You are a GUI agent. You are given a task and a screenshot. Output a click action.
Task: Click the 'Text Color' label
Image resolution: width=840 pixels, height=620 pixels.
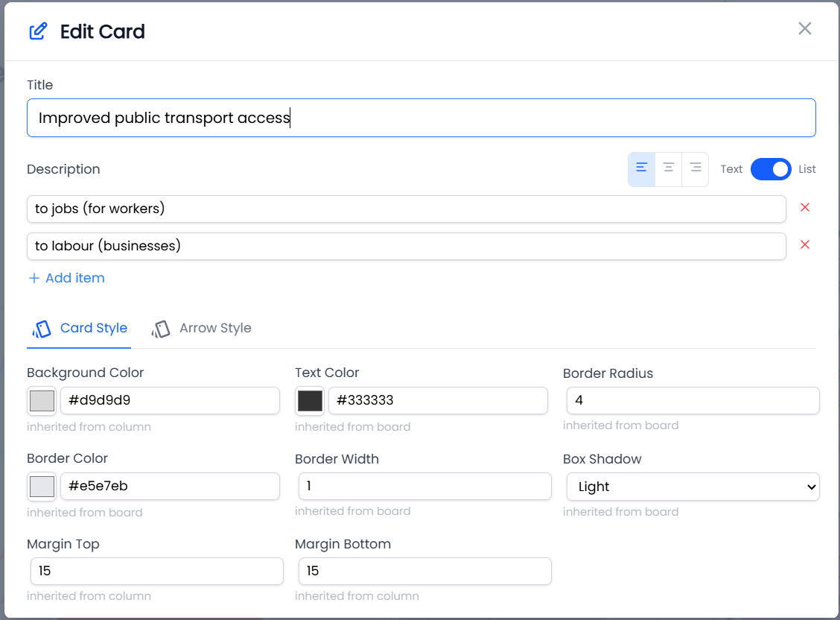[327, 373]
